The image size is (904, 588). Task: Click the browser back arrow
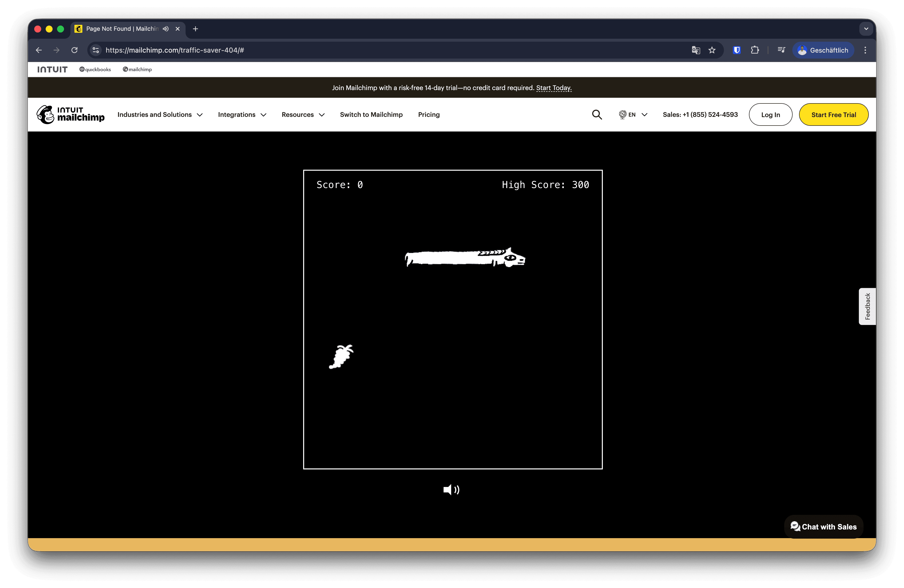coord(39,50)
